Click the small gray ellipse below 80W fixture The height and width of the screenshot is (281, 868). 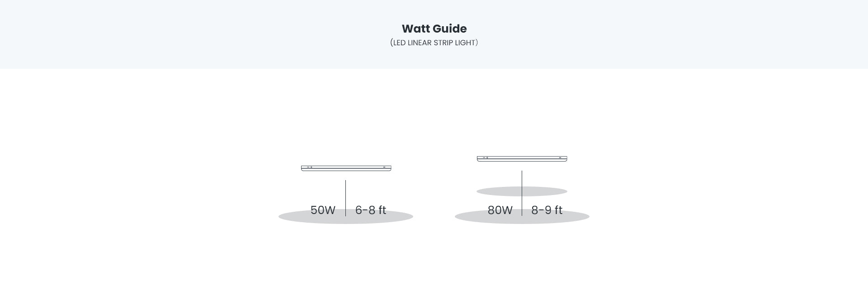click(497, 191)
